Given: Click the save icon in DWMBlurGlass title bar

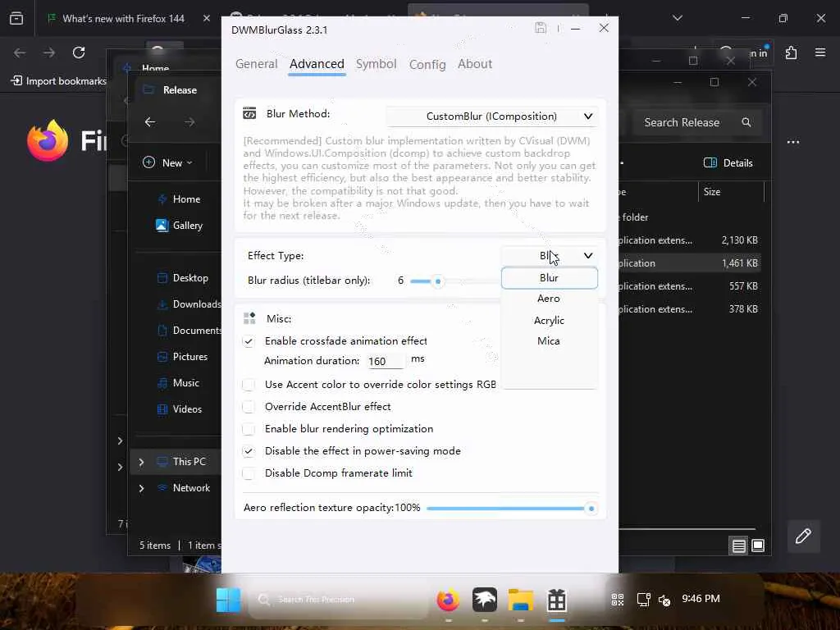Looking at the screenshot, I should point(541,28).
